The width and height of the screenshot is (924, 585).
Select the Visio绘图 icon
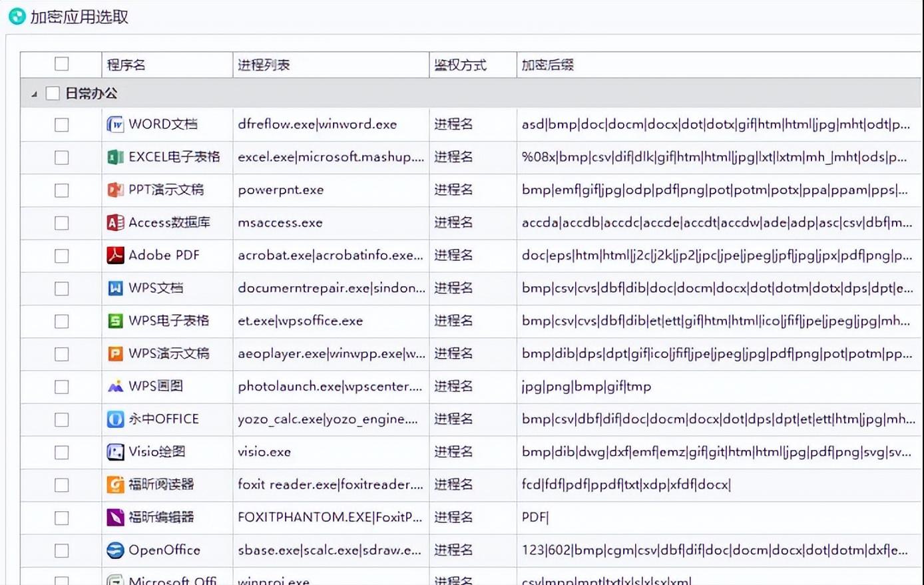pyautogui.click(x=116, y=452)
